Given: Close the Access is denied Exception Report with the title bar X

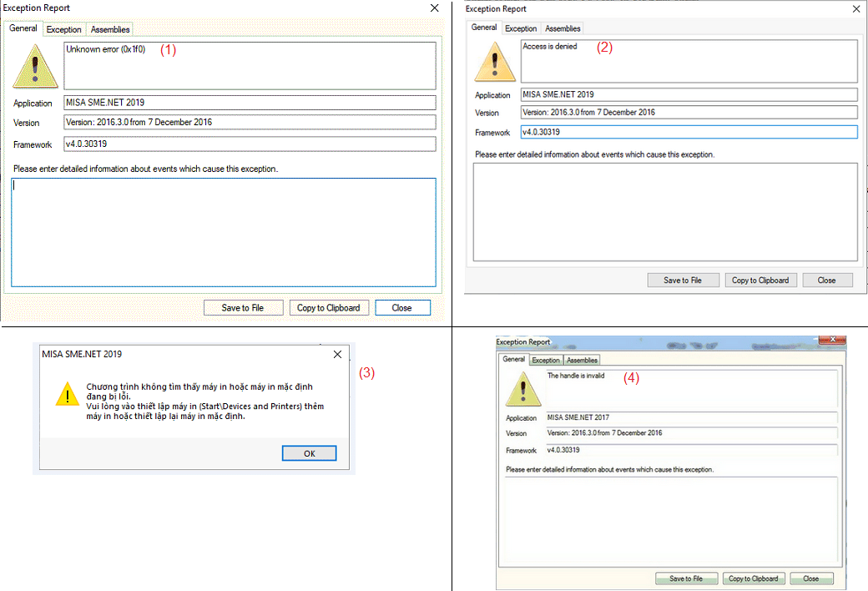Looking at the screenshot, I should coord(856,9).
